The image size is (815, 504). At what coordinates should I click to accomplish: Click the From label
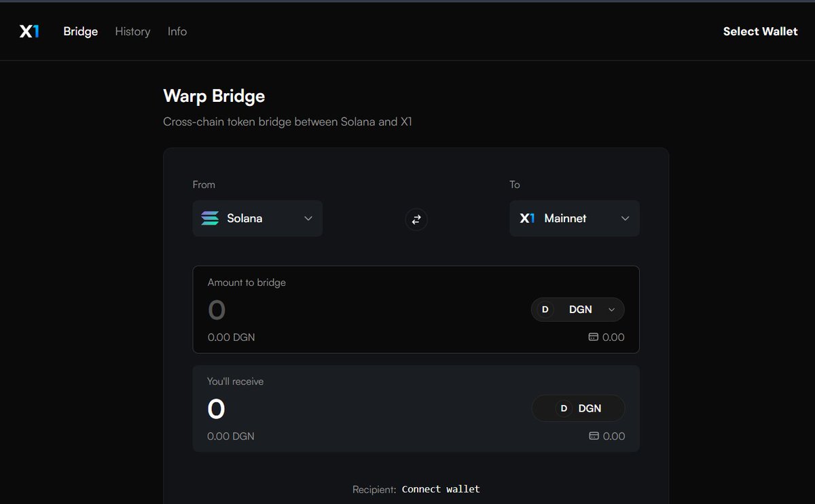(204, 185)
